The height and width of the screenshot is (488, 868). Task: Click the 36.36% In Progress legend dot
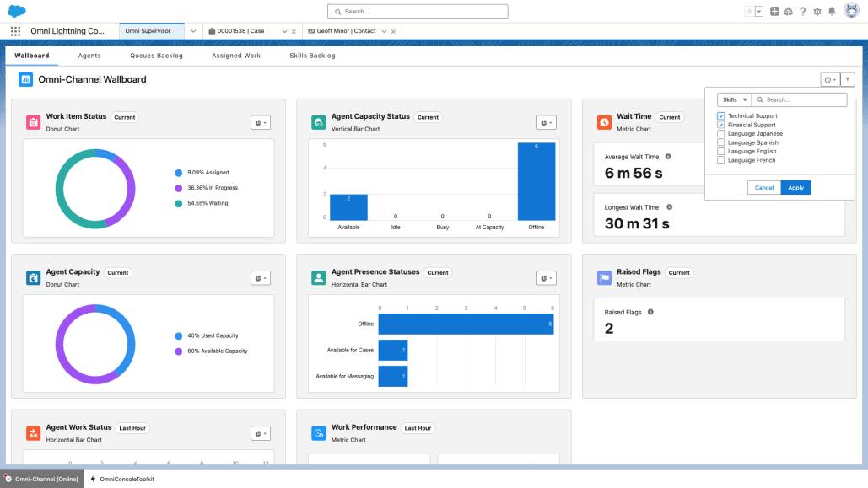pyautogui.click(x=178, y=188)
